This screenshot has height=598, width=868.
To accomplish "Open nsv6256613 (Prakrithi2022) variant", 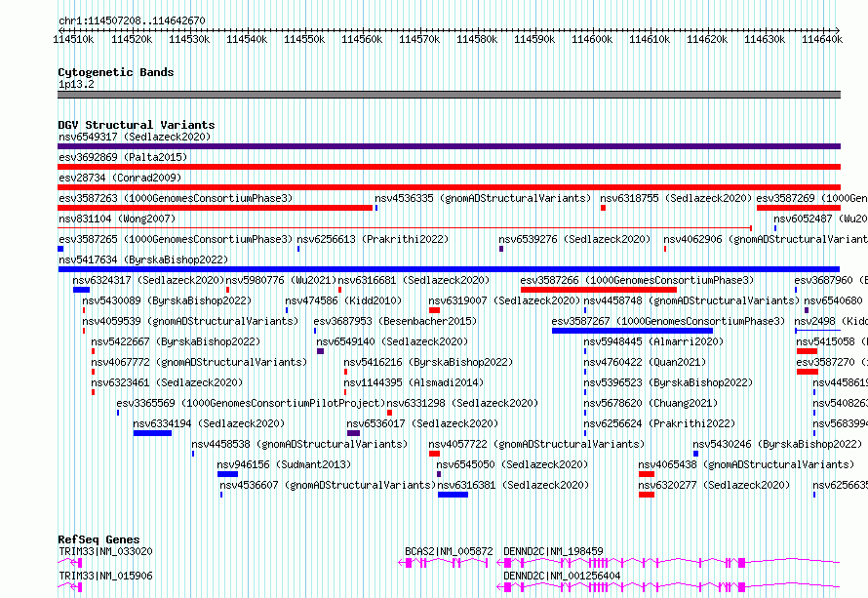I will tap(373, 239).
